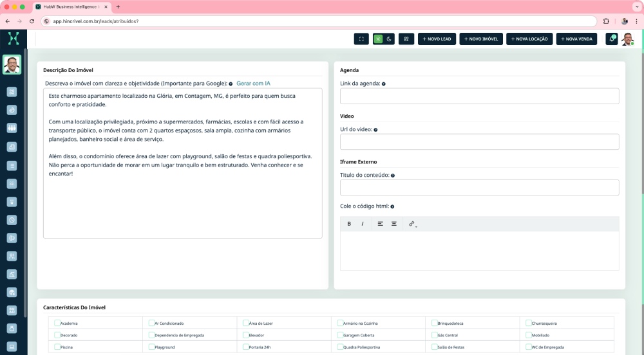This screenshot has height=355, width=644.
Task: Align text left in html editor
Action: click(380, 224)
